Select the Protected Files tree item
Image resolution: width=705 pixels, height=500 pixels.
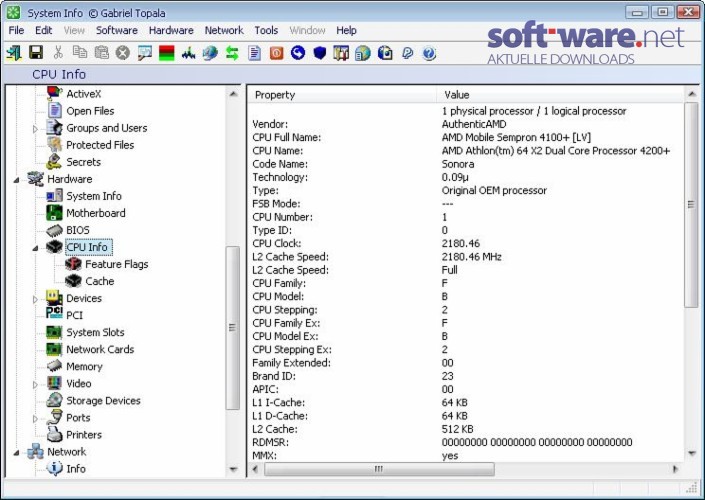(100, 145)
